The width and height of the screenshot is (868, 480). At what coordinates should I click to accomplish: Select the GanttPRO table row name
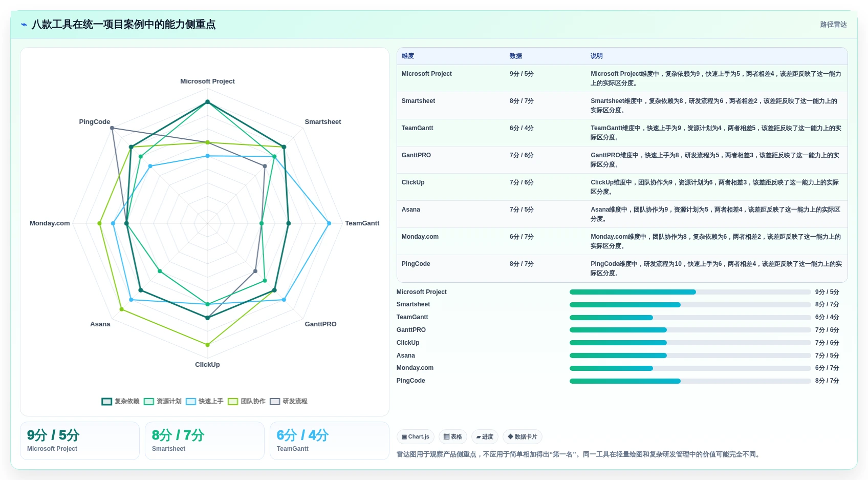point(416,155)
